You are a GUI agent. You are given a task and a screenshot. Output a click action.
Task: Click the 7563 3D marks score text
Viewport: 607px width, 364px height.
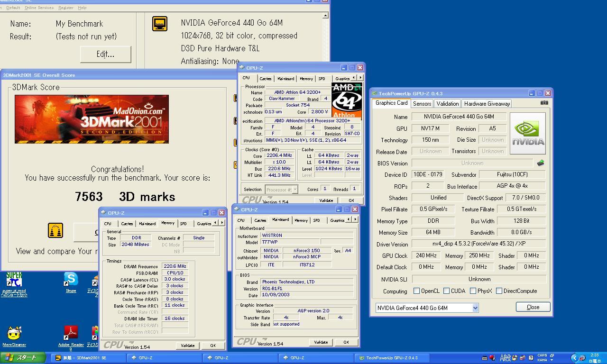pos(125,197)
